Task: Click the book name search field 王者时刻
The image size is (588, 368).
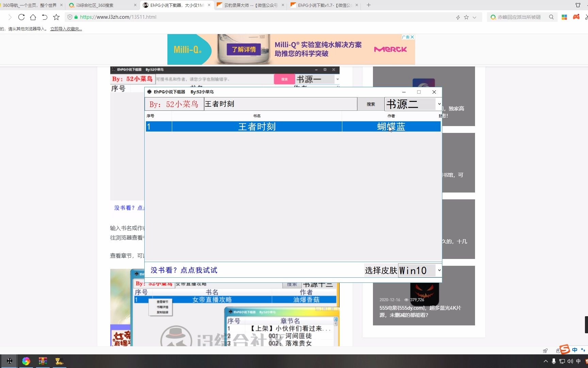Action: (280, 104)
